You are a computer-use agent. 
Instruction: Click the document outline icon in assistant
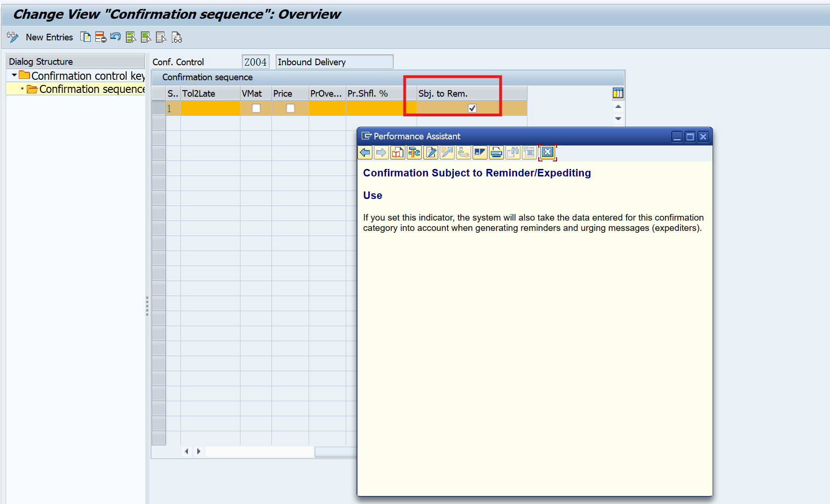point(529,152)
